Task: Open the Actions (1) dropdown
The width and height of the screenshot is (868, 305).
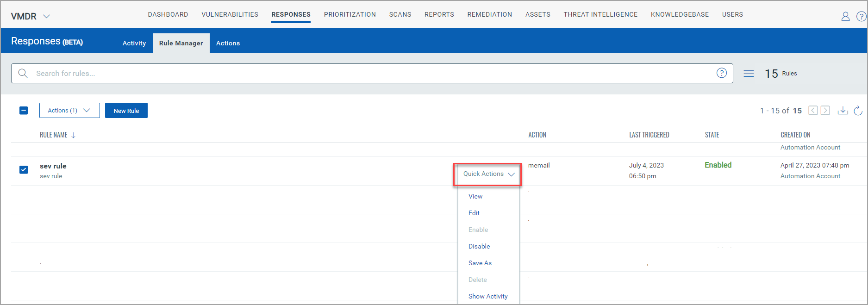Action: click(69, 111)
